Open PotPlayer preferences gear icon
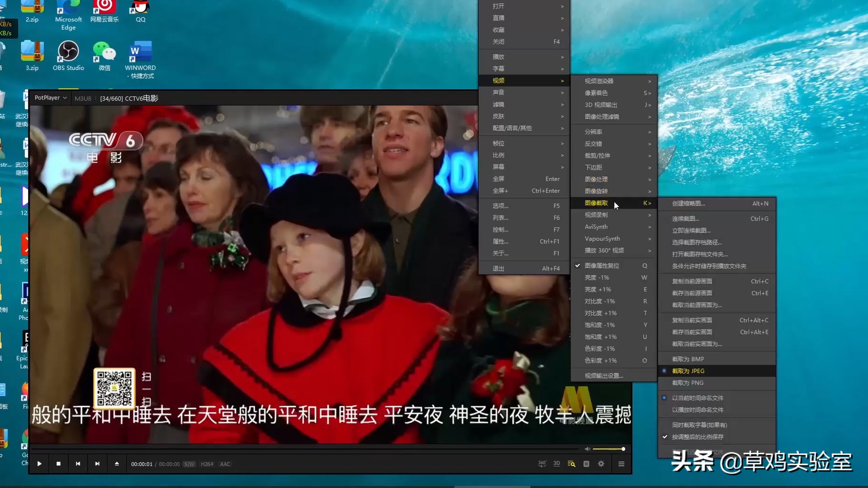This screenshot has width=868, height=488. tap(601, 464)
